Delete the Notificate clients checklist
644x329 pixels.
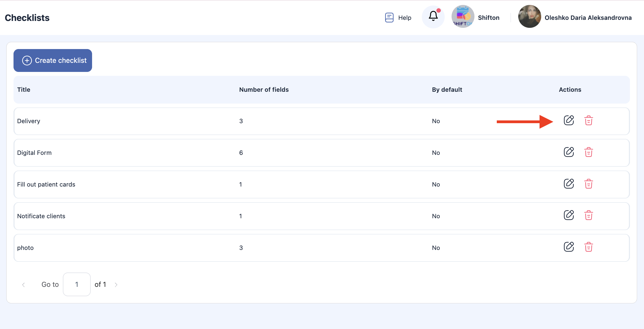pyautogui.click(x=588, y=215)
